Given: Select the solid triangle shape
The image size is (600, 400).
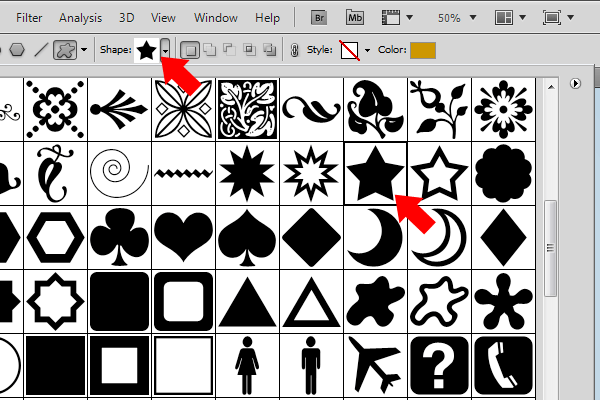Looking at the screenshot, I should click(x=247, y=302).
